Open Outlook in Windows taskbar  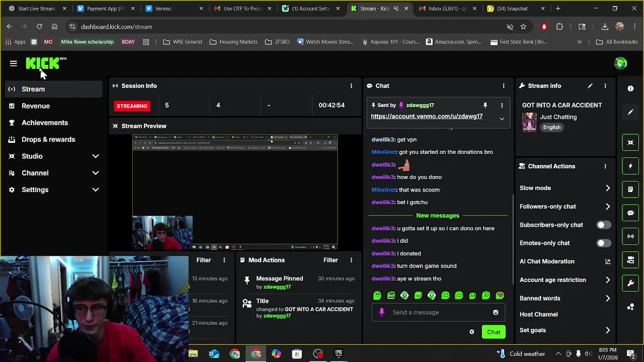pos(214,354)
